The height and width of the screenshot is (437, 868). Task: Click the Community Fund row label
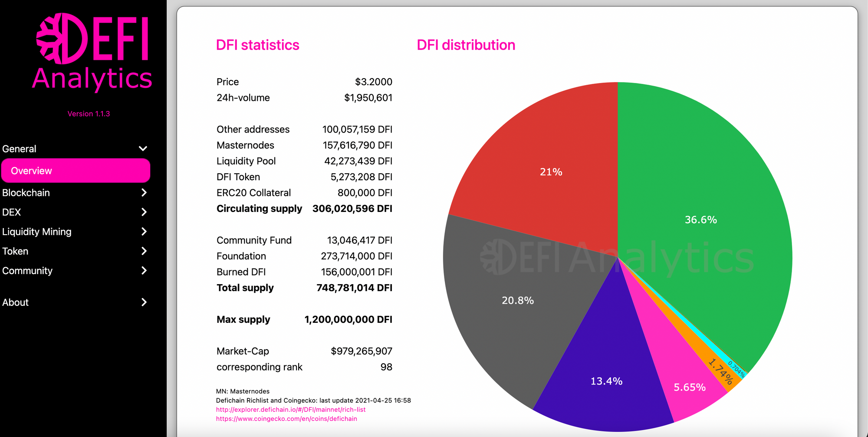[254, 240]
